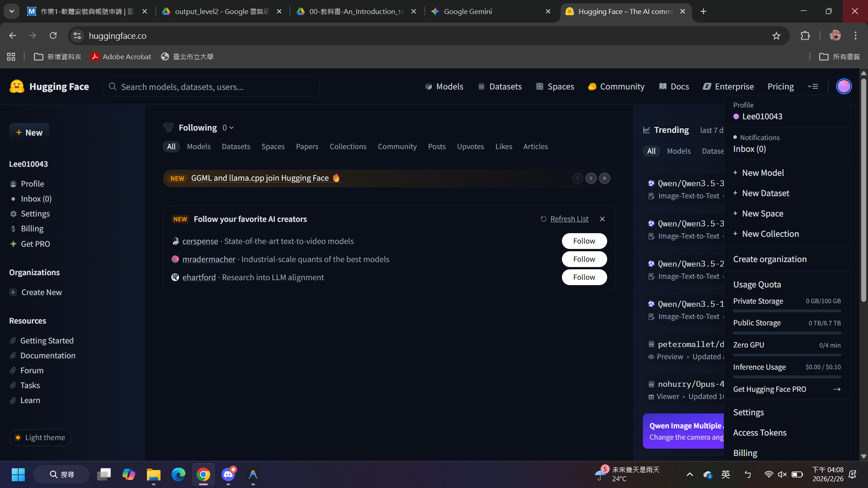This screenshot has height=488, width=868.
Task: Click Get PRO in sidebar
Action: pos(30,244)
